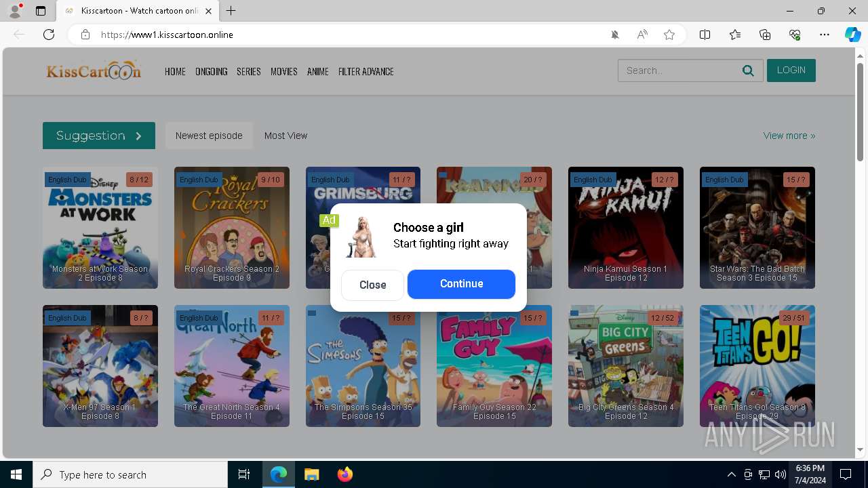868x488 pixels.
Task: Open Tab actions menu icon
Action: (41, 11)
